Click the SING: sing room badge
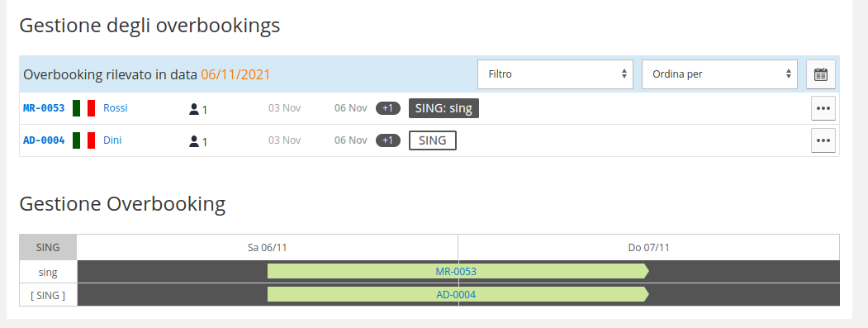Viewport: 868px width, 328px height. [444, 108]
